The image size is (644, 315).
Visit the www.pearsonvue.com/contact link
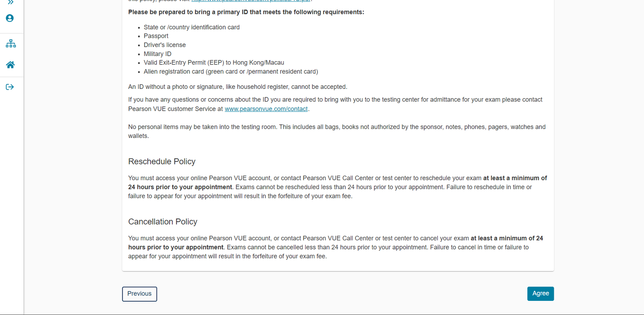266,109
